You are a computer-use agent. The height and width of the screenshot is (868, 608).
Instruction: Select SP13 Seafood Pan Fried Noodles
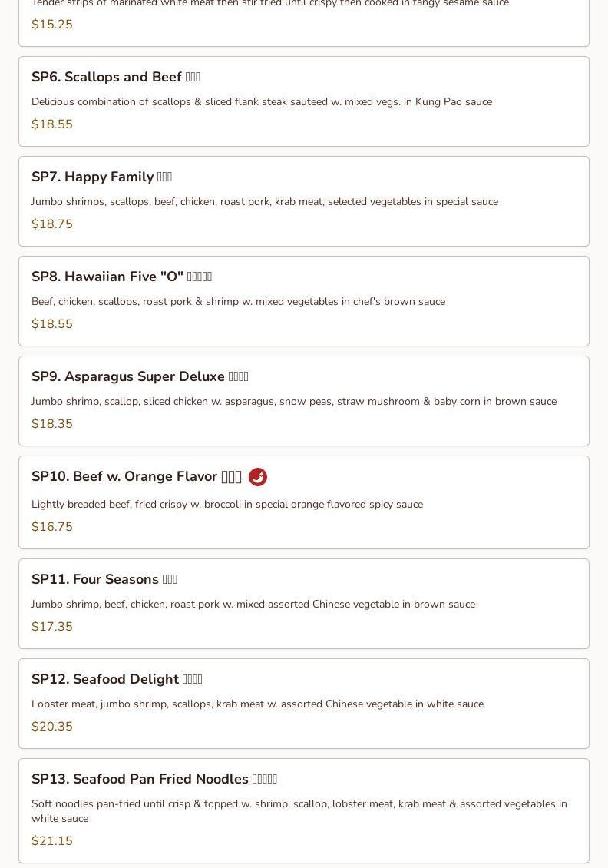point(154,779)
